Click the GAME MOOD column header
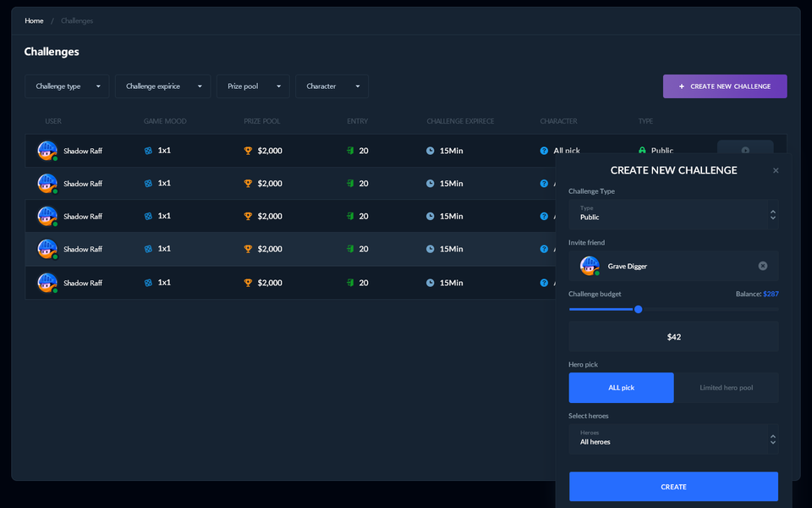 pos(165,121)
